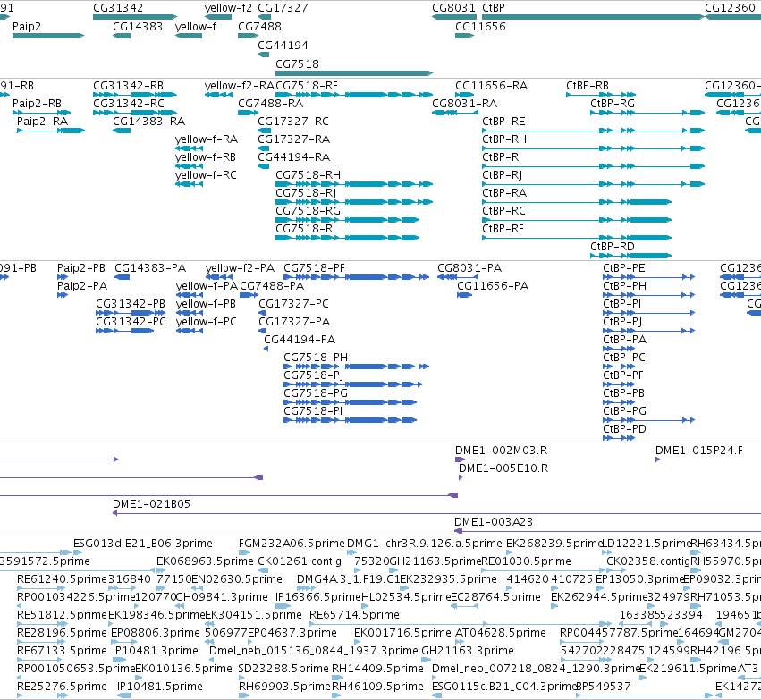Select the CG11656 gene label
Screen dimensions: 761x700
[480, 26]
